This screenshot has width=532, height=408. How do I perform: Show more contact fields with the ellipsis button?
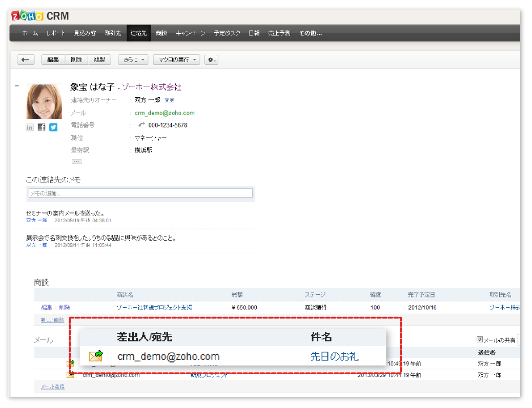point(76,162)
